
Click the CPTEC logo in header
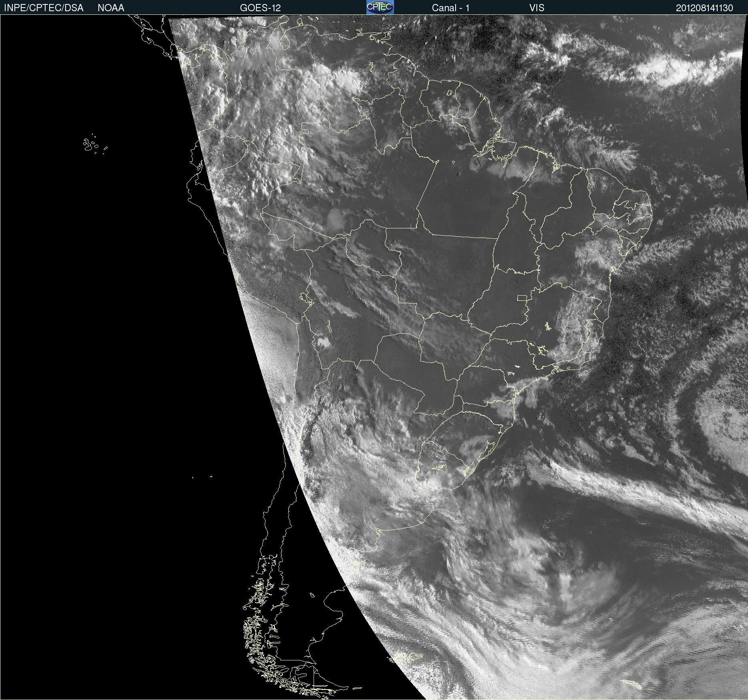[380, 7]
